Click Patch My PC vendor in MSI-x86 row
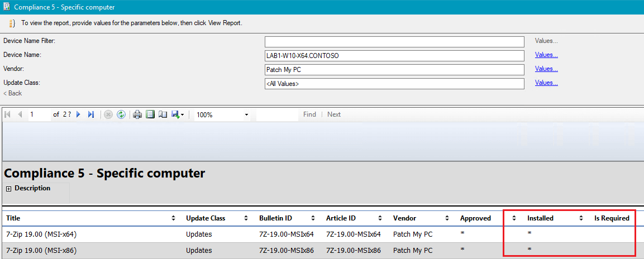 [x=413, y=250]
